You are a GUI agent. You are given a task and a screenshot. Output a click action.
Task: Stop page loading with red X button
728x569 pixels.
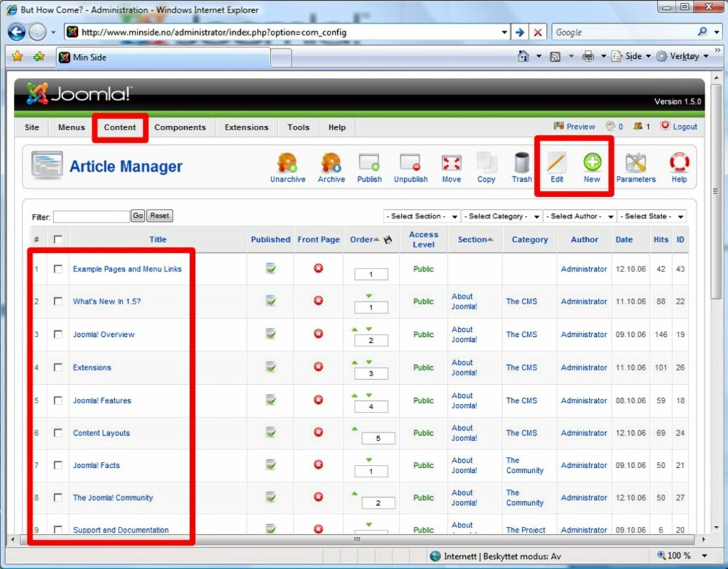pyautogui.click(x=538, y=33)
